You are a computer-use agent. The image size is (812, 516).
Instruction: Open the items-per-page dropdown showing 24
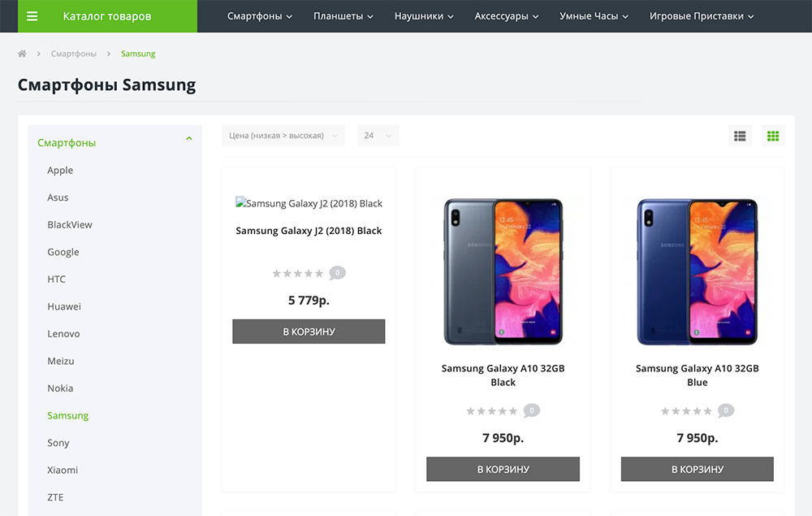point(378,136)
